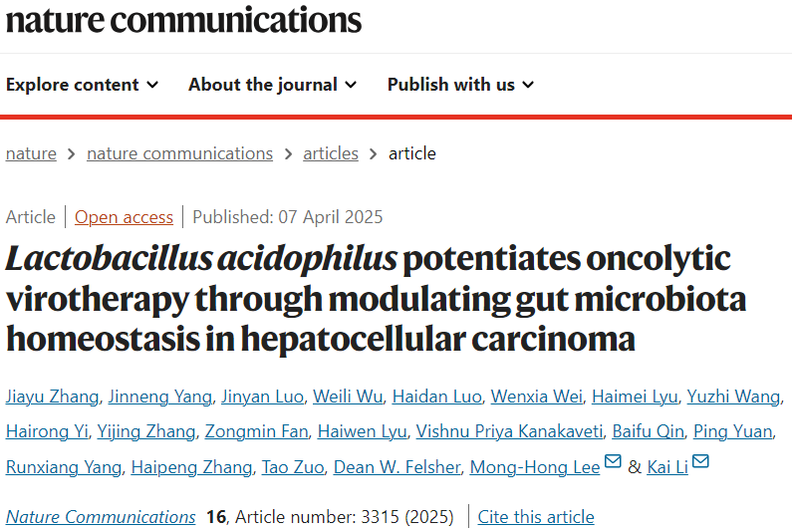Navigate to the articles breadcrumb

[331, 153]
